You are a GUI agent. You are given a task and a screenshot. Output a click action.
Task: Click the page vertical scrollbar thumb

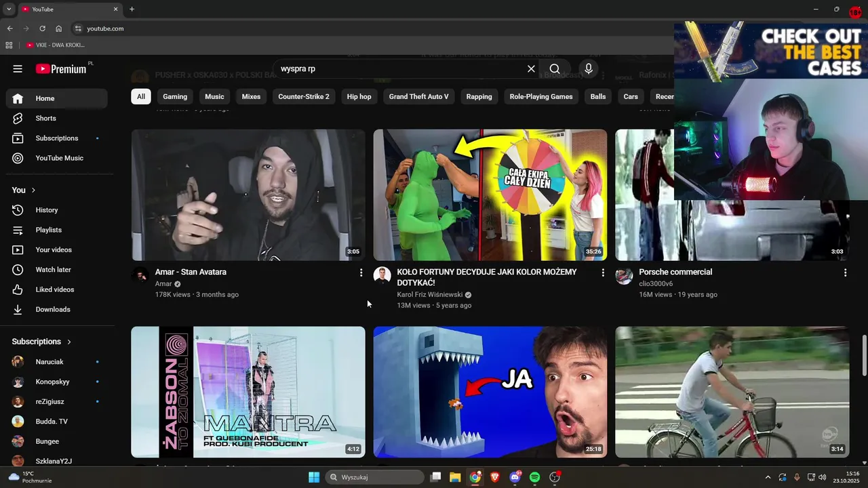click(x=864, y=355)
